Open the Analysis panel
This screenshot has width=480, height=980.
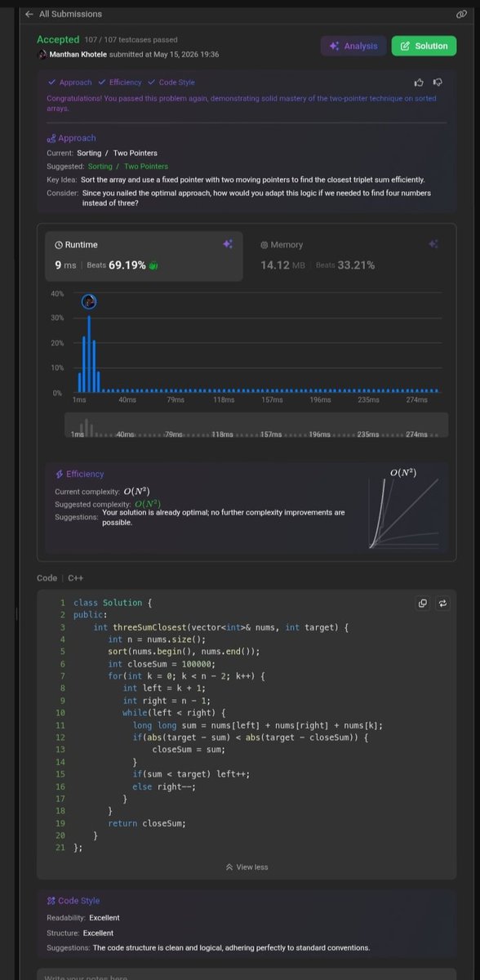coord(353,47)
